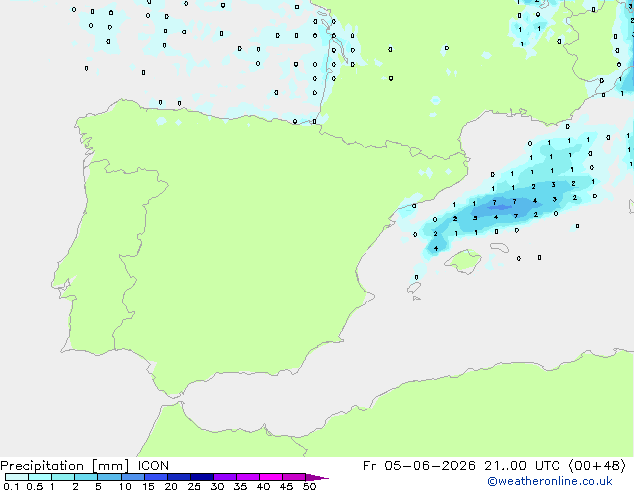Click the '(00+48)' forecast offset text
634x490 pixels.
pos(597,466)
